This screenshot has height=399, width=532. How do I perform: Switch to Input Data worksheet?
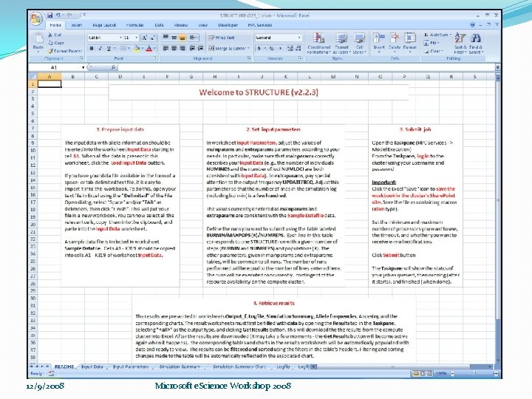tap(92, 366)
